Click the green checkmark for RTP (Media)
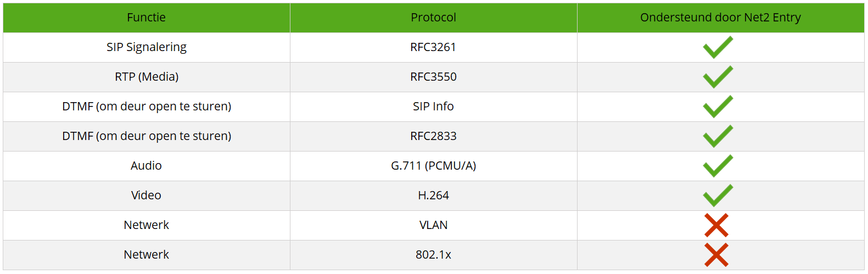Screen dimensions: 868x274 coord(718,77)
